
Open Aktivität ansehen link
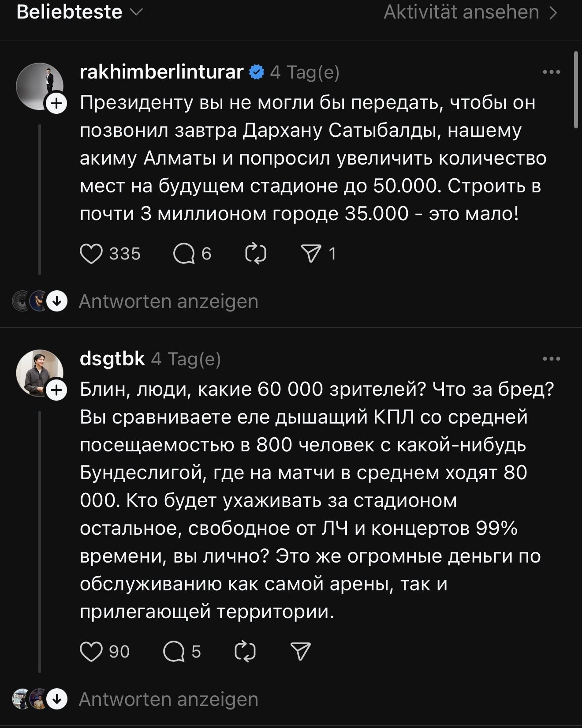tap(470, 12)
